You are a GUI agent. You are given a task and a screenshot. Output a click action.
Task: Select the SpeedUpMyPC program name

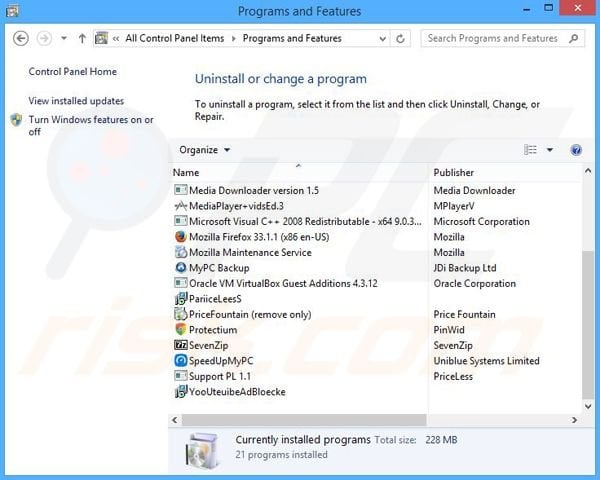click(221, 361)
